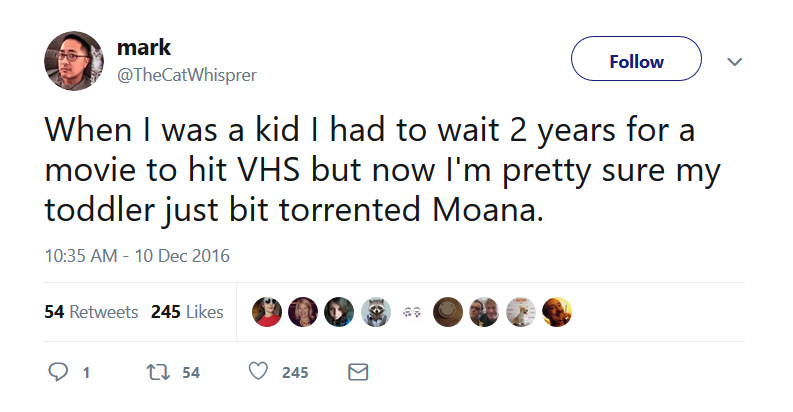
Task: Like the tweet with the heart icon
Action: coord(258,371)
